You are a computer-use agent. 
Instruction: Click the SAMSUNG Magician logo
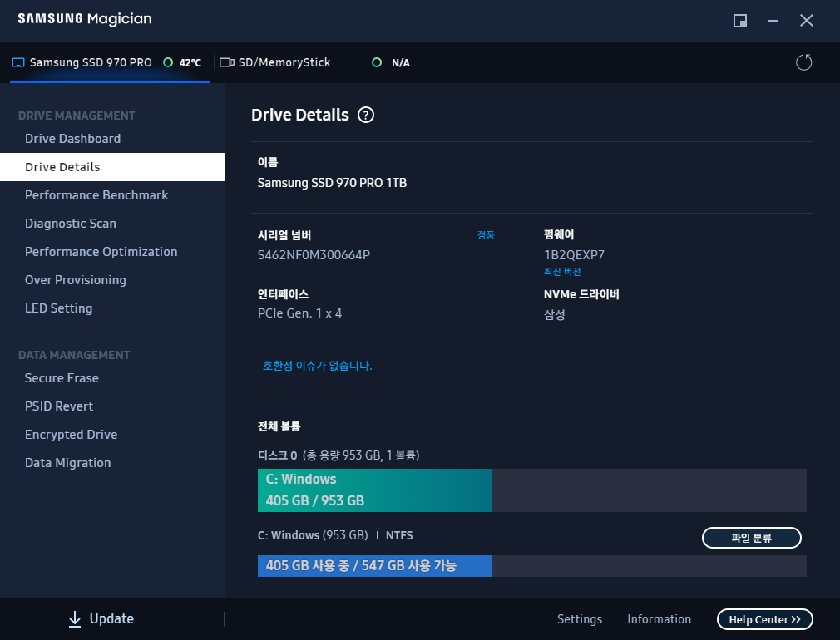85,19
